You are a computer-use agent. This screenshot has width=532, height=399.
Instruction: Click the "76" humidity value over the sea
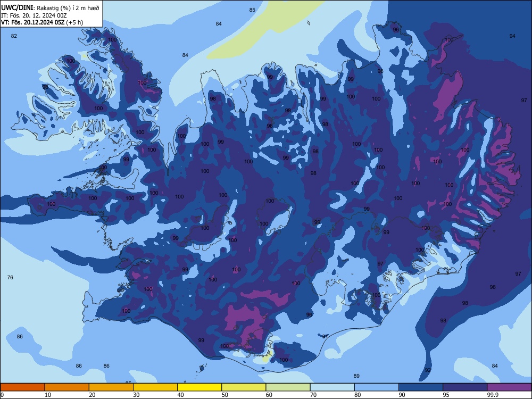pos(10,278)
